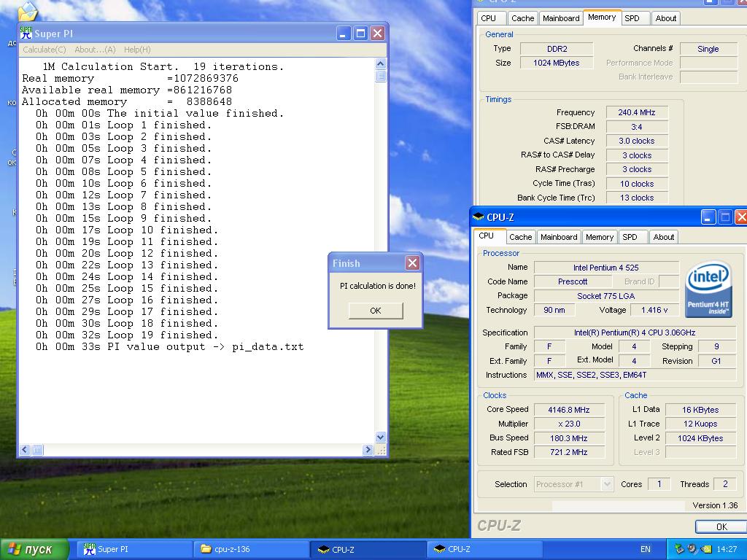Image resolution: width=747 pixels, height=560 pixels.
Task: Click the Channels # value Single
Action: [x=708, y=49]
